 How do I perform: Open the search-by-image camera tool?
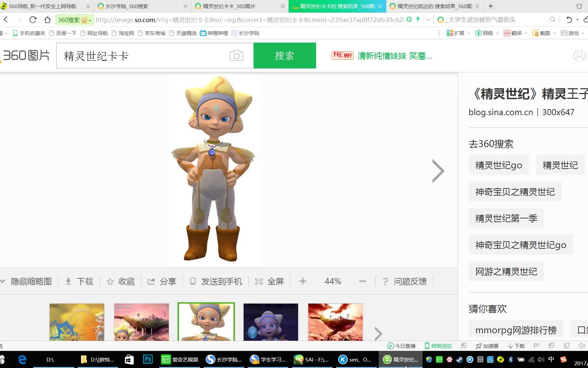click(236, 56)
